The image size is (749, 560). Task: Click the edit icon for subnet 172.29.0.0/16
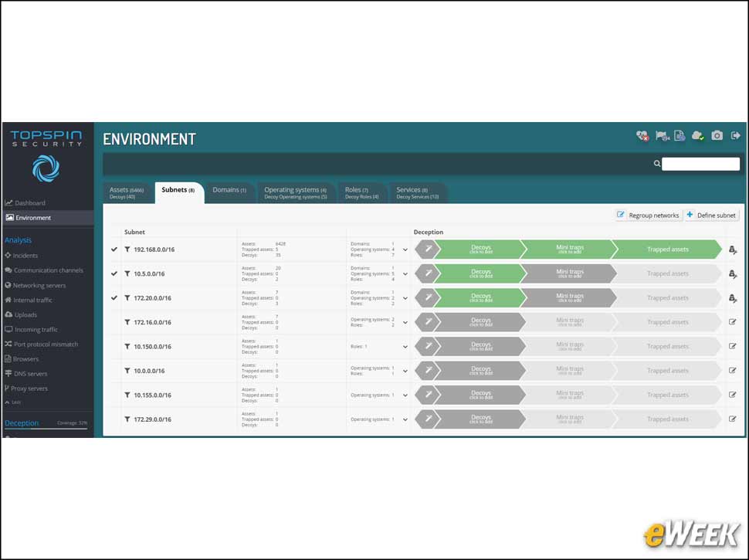[732, 419]
